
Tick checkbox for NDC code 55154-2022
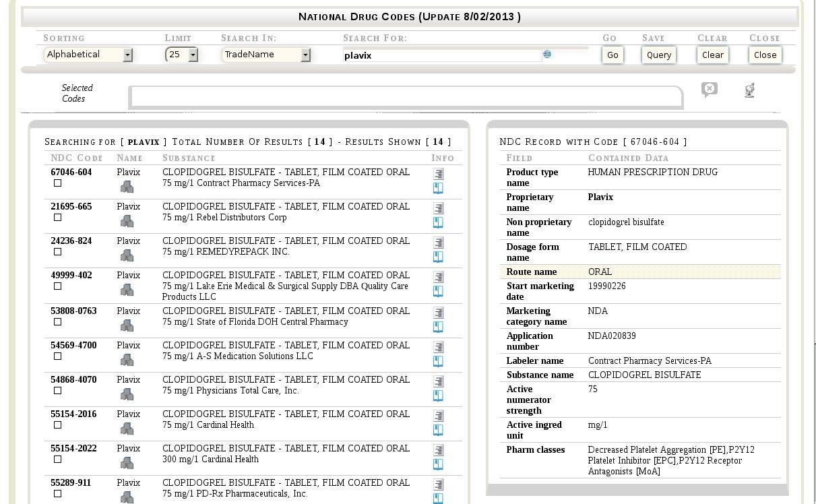pyautogui.click(x=57, y=460)
